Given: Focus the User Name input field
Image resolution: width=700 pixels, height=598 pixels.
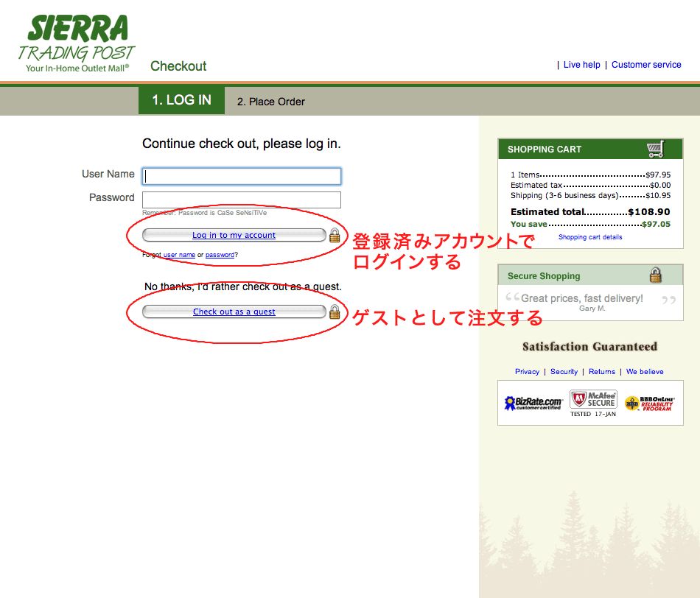Looking at the screenshot, I should pos(242,176).
